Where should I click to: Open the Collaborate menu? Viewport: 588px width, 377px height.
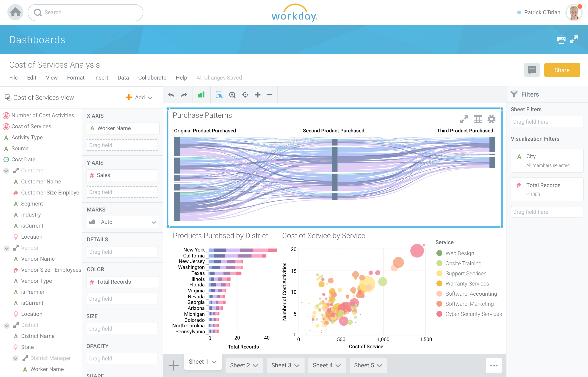(x=152, y=78)
